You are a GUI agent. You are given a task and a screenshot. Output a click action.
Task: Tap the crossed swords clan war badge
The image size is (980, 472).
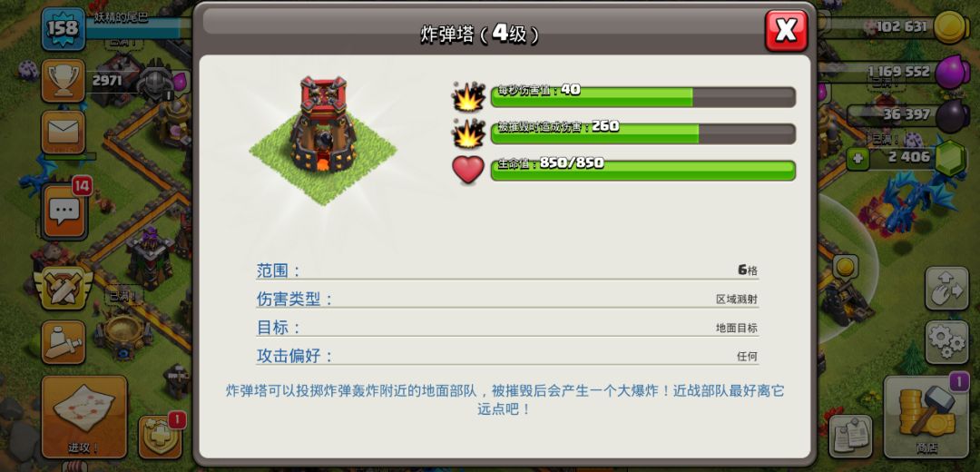pyautogui.click(x=64, y=288)
